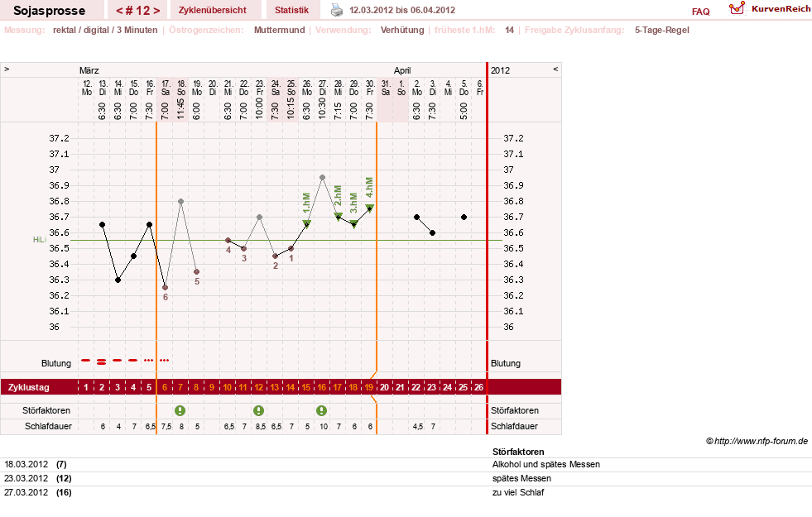The image size is (812, 517).
Task: Expand chart with left > chevron
Action: [x=7, y=69]
